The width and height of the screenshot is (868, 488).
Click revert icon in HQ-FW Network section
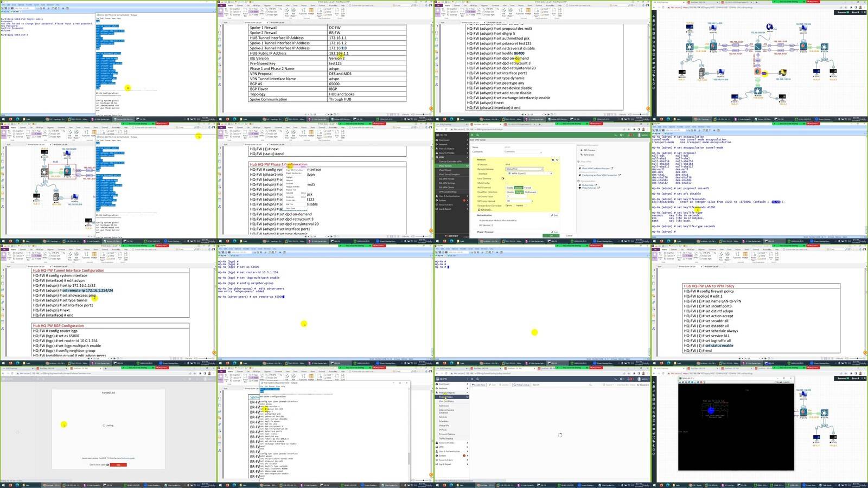click(x=557, y=160)
